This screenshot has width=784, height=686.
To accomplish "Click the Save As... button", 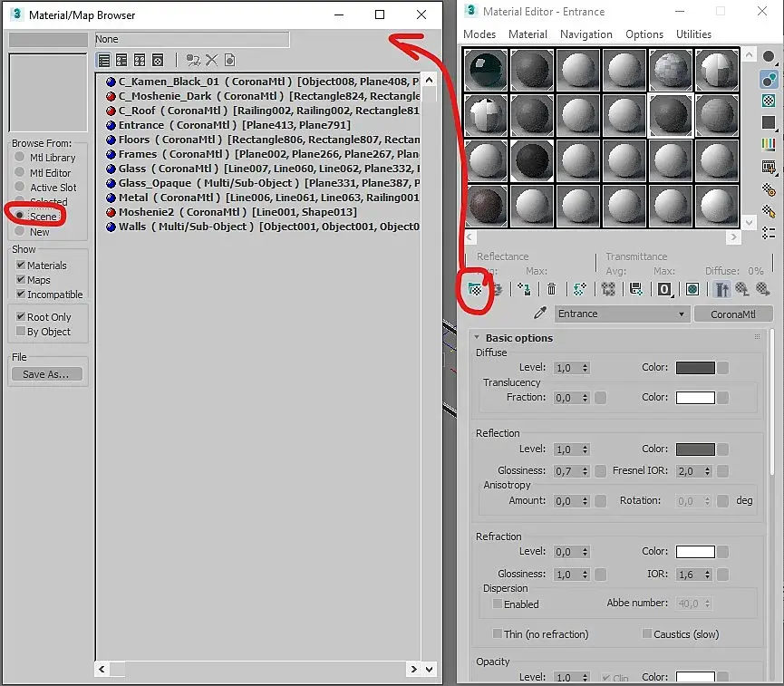I will click(46, 374).
